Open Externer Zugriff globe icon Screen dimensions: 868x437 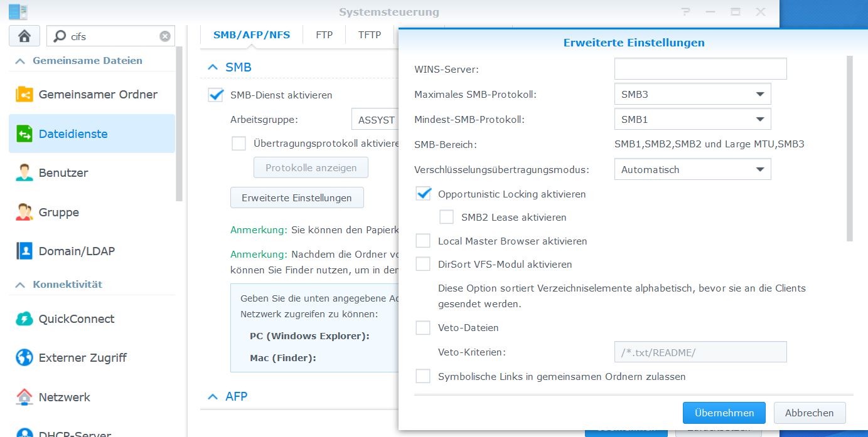pyautogui.click(x=24, y=358)
